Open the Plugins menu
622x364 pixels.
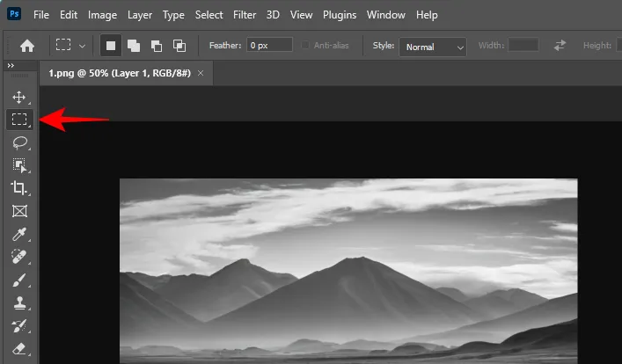point(340,15)
